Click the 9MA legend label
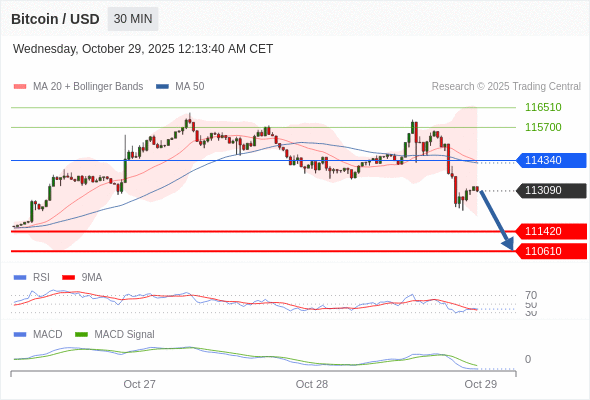590x400 pixels. [92, 278]
